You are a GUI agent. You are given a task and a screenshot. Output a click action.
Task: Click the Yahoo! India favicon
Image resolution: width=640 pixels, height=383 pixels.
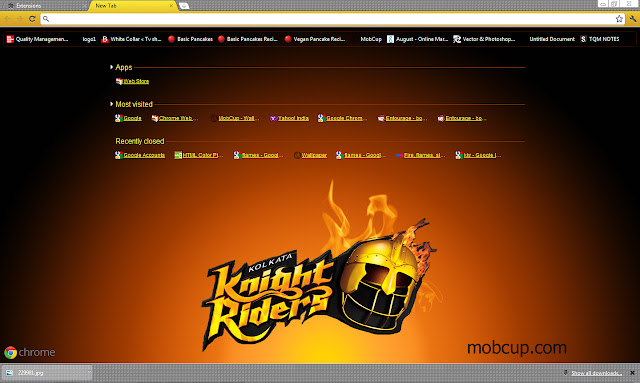coord(273,118)
